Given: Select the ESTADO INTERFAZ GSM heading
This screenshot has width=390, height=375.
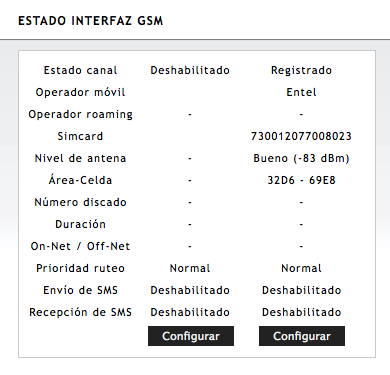Looking at the screenshot, I should [x=90, y=21].
